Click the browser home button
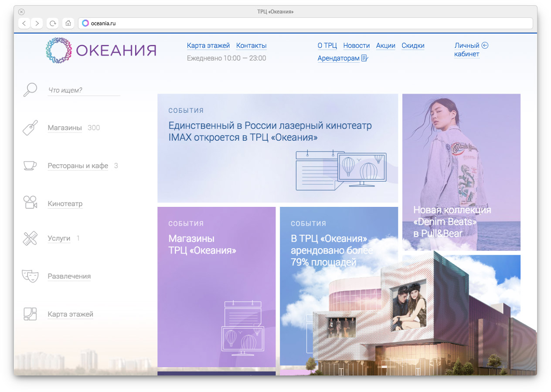 tap(68, 23)
